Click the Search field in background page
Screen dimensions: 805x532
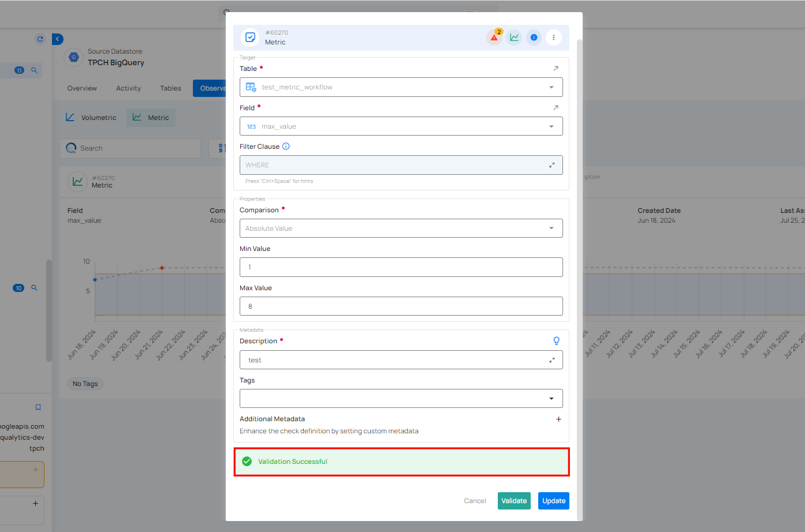pyautogui.click(x=131, y=148)
